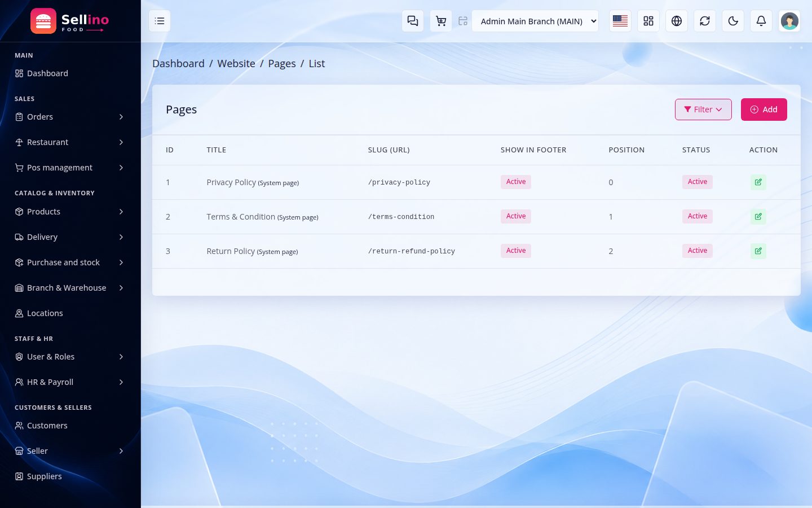Image resolution: width=812 pixels, height=508 pixels.
Task: Toggle dark mode moon icon
Action: click(733, 21)
